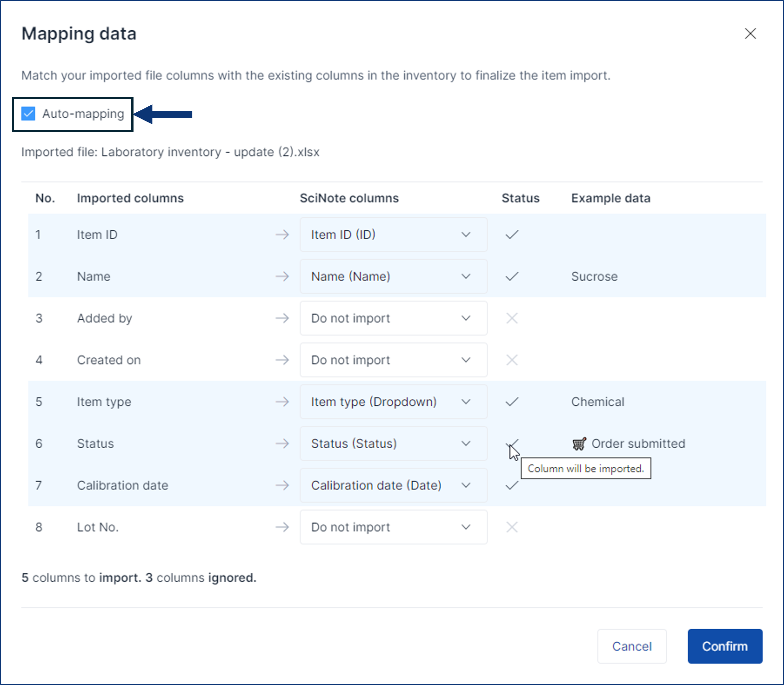
Task: Open the Item type (Dropdown) selector
Action: (x=393, y=402)
